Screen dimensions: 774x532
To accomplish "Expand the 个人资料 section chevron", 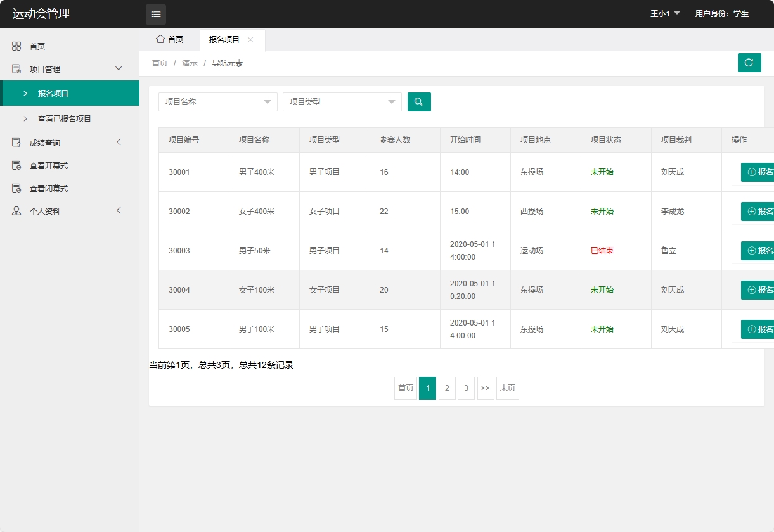I will [119, 210].
